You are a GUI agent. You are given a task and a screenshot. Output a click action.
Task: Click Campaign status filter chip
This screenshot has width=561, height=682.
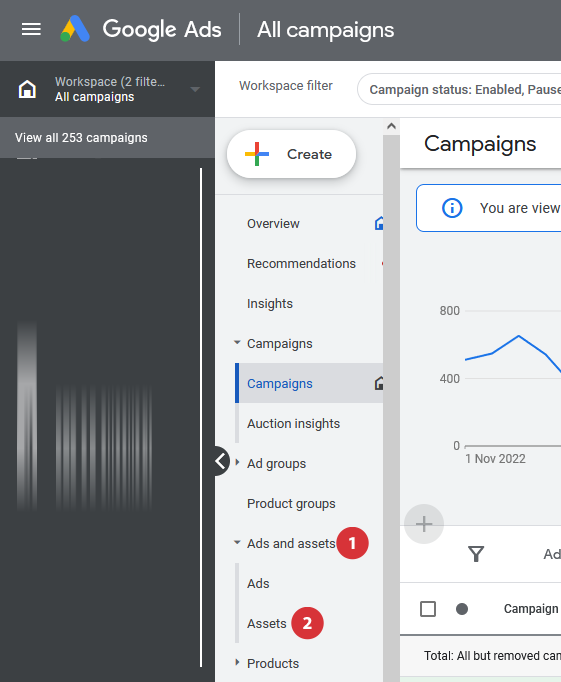[x=459, y=89]
